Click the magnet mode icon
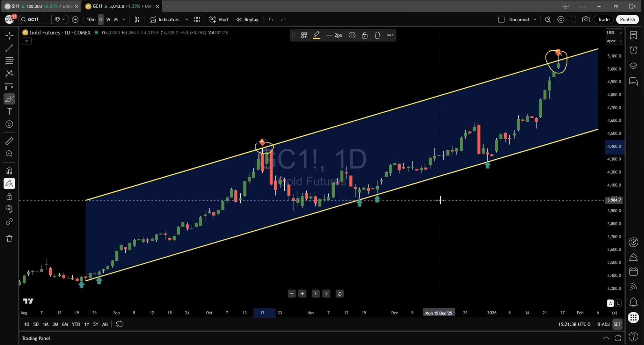Screen dimensions: 644x345 (9, 171)
